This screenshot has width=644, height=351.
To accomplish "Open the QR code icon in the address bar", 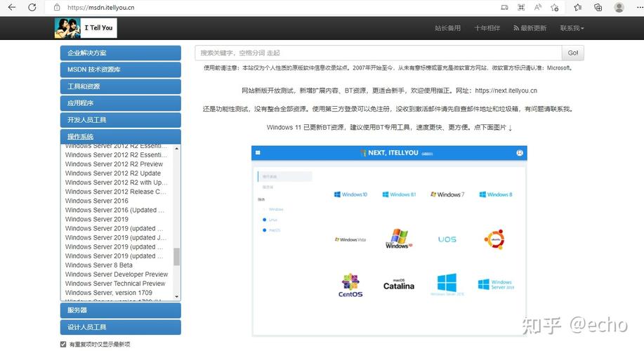I will 521,8.
